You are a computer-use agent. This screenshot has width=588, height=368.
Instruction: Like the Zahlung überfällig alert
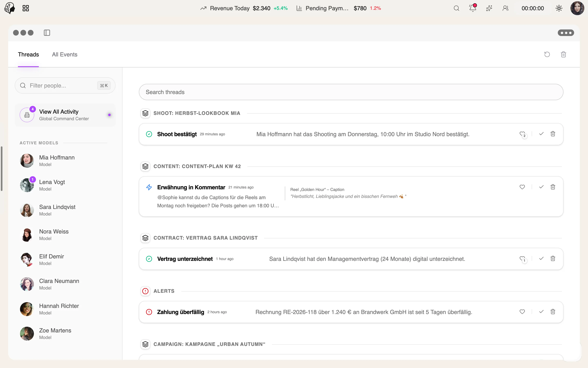[x=522, y=312]
